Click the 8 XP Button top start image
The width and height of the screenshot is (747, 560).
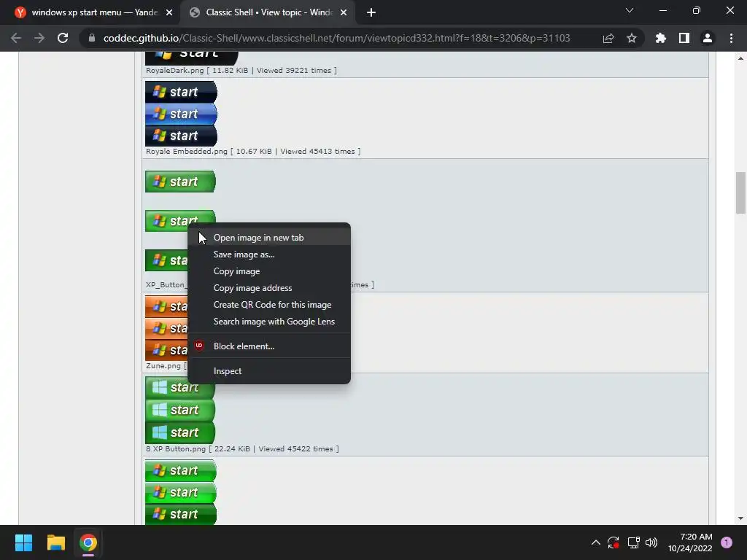click(180, 387)
